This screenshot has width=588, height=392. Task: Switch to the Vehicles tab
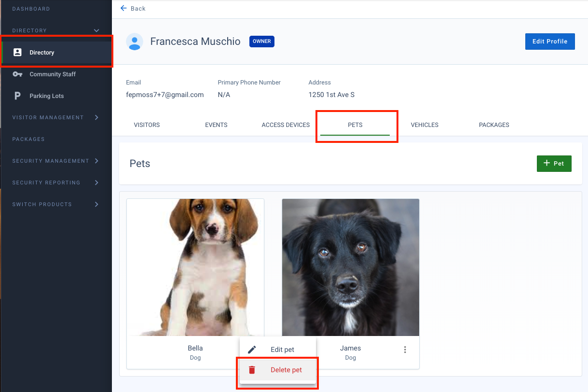[x=424, y=125]
